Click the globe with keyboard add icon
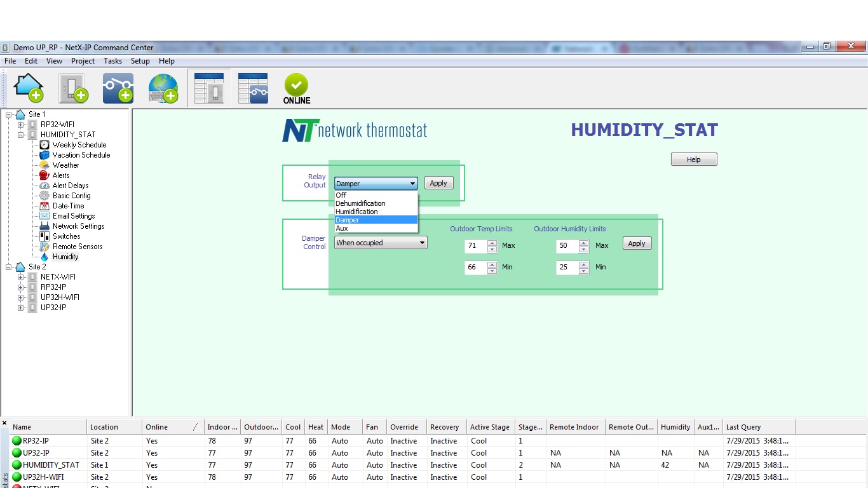This screenshot has width=868, height=488. click(x=163, y=88)
